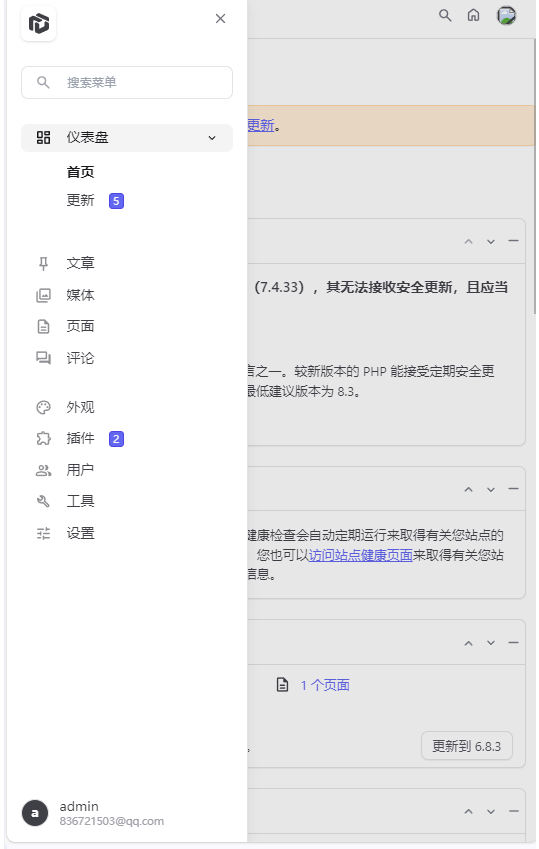Focus the 搜索菜单 search field

[x=127, y=82]
